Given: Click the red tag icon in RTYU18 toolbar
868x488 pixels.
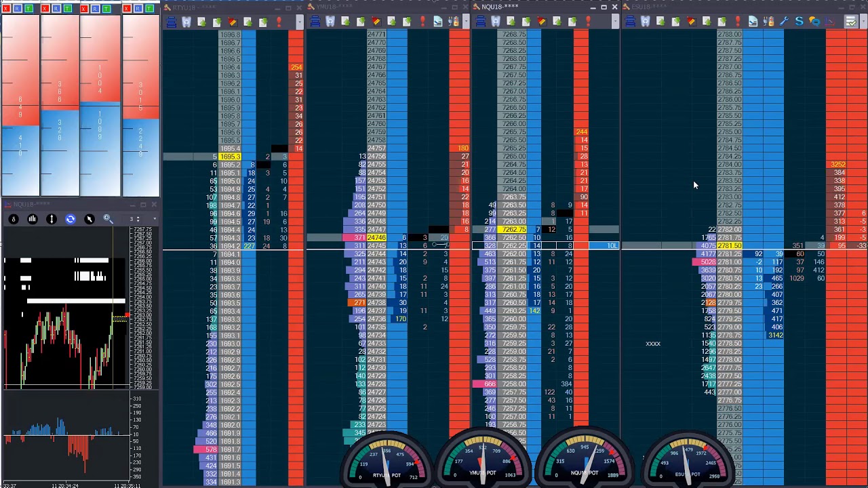Looking at the screenshot, I should click(233, 22).
